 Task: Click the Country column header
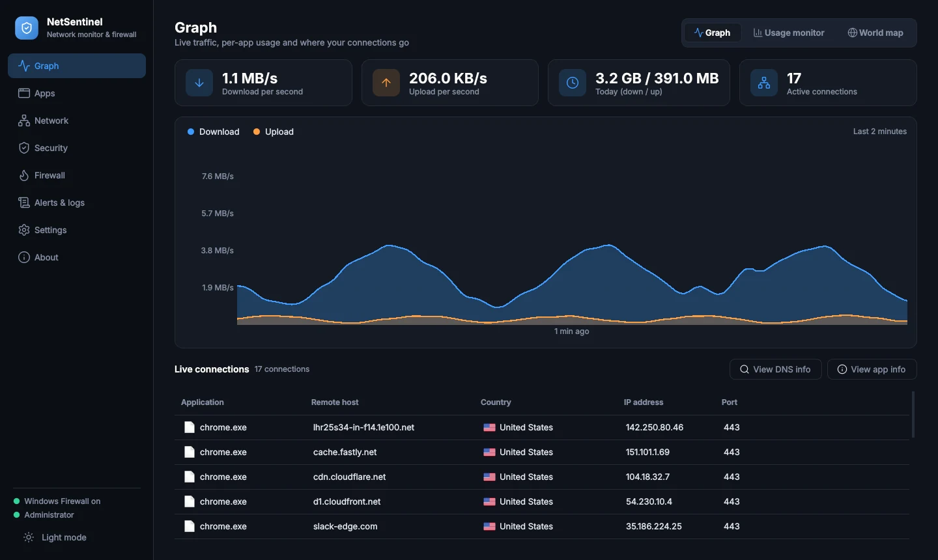(x=496, y=402)
